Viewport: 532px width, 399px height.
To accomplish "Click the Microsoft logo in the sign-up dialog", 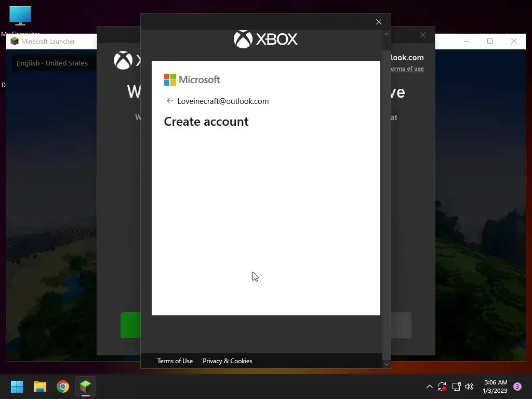I will coord(192,79).
